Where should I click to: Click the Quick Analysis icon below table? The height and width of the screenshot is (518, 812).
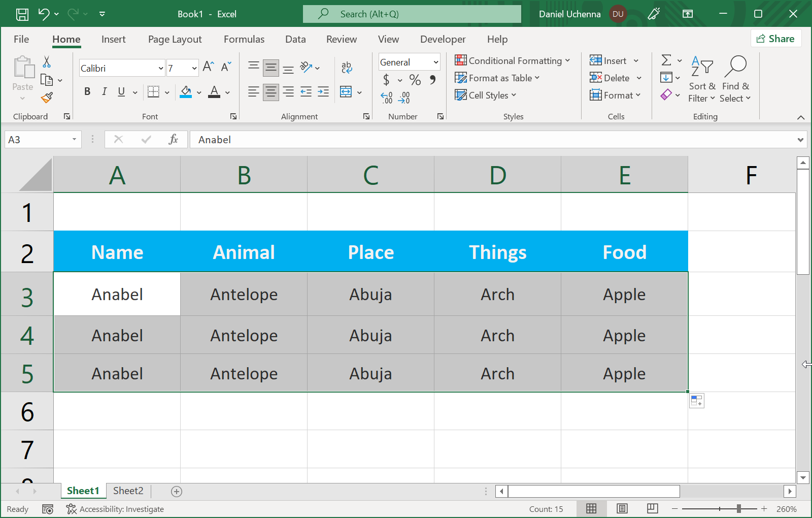coord(696,401)
